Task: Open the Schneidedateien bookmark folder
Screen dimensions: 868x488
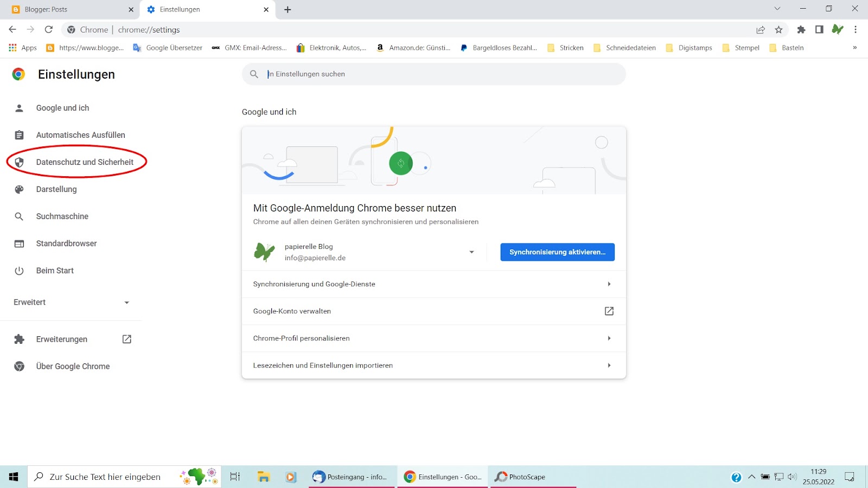Action: [624, 48]
